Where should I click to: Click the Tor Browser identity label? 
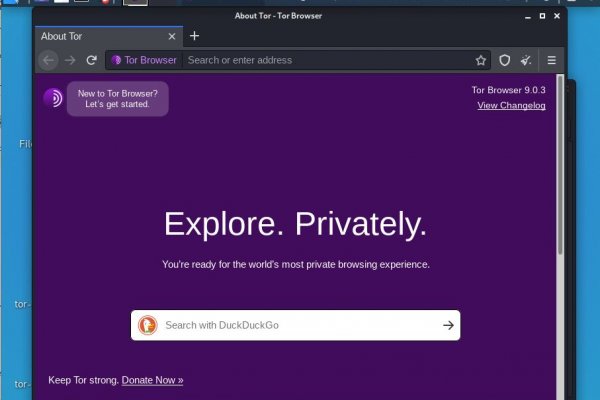point(144,60)
